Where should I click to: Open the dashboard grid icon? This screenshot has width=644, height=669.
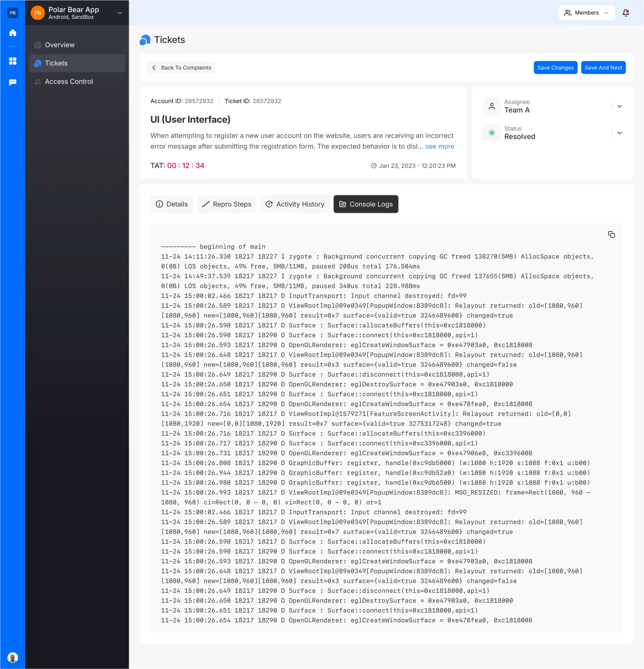[x=13, y=61]
